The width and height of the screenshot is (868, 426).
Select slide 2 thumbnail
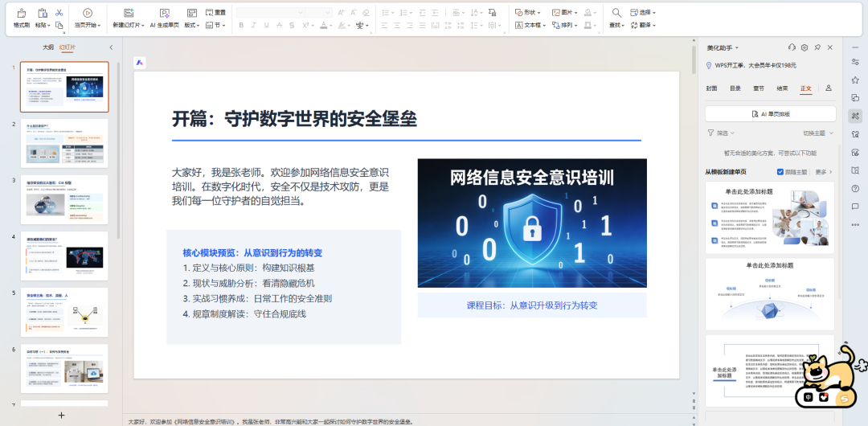click(64, 144)
